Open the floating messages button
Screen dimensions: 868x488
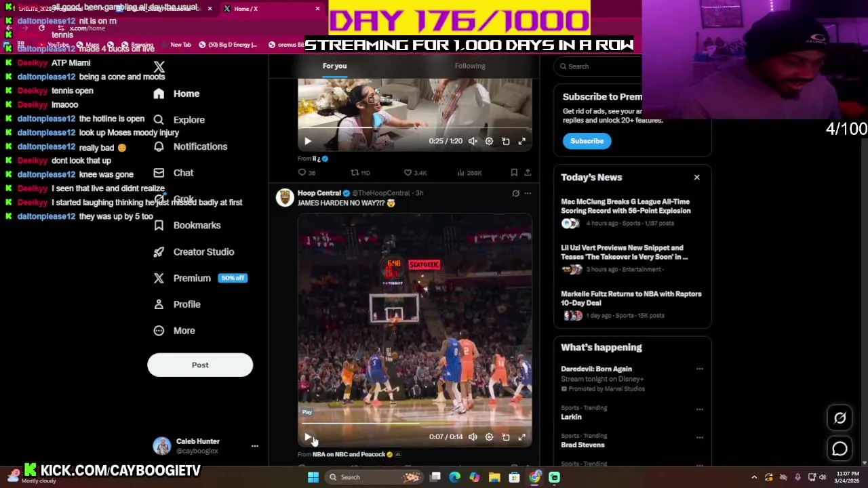(x=840, y=449)
